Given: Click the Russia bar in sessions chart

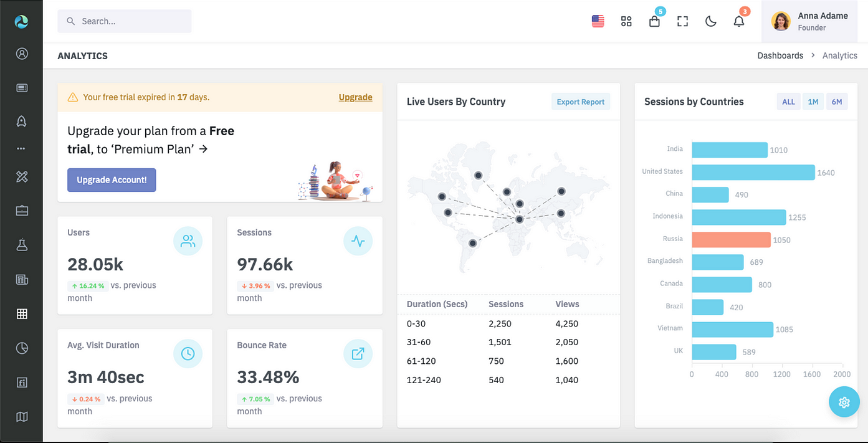Looking at the screenshot, I should 730,239.
